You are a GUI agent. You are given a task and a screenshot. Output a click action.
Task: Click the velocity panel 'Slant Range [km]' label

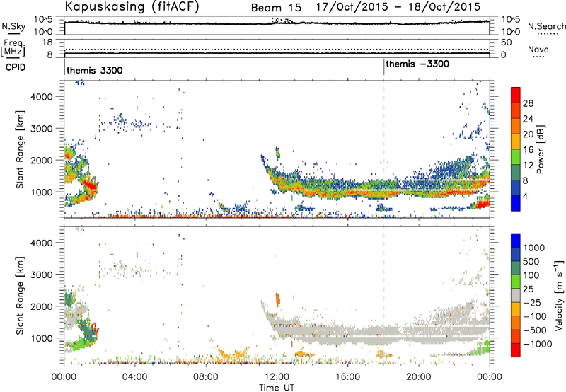click(20, 295)
